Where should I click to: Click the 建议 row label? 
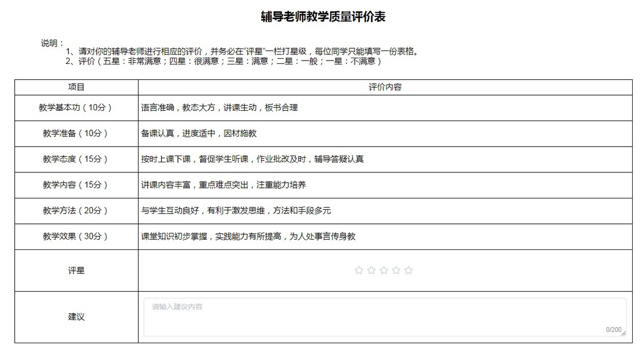click(76, 317)
